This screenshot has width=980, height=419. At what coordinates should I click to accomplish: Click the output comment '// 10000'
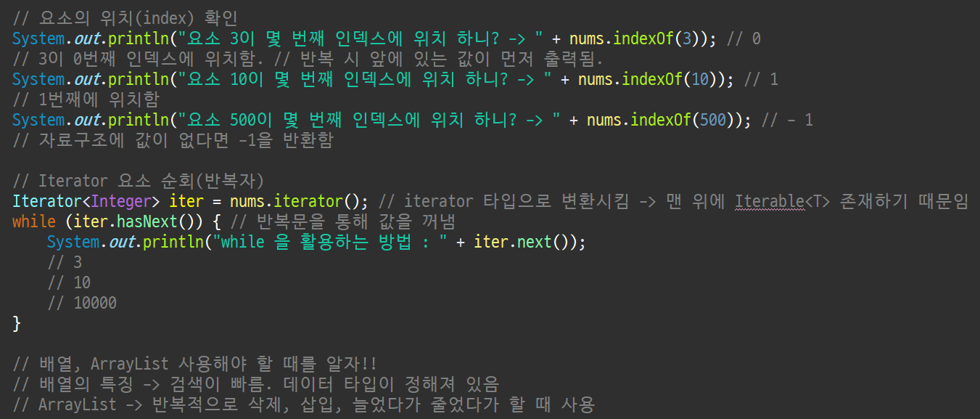pyautogui.click(x=82, y=302)
